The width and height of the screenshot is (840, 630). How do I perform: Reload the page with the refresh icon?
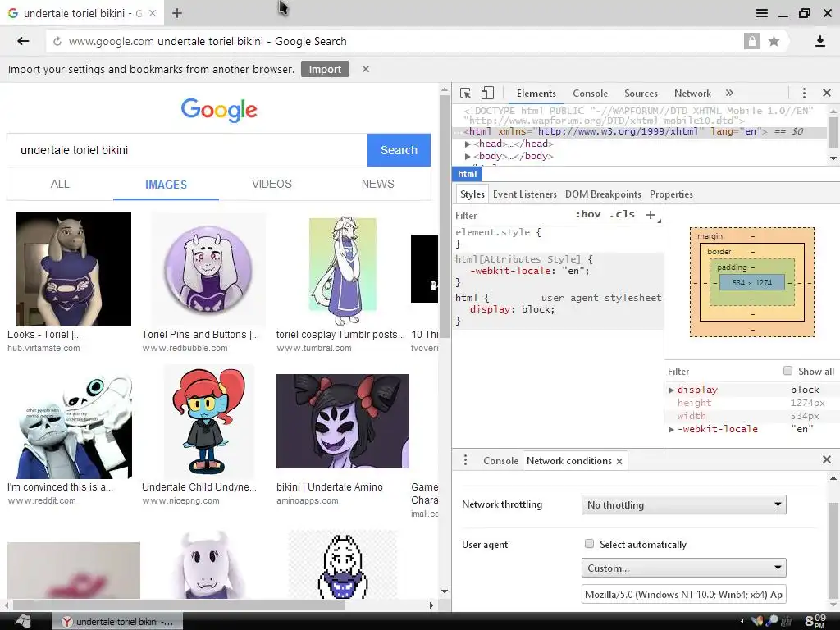(57, 41)
